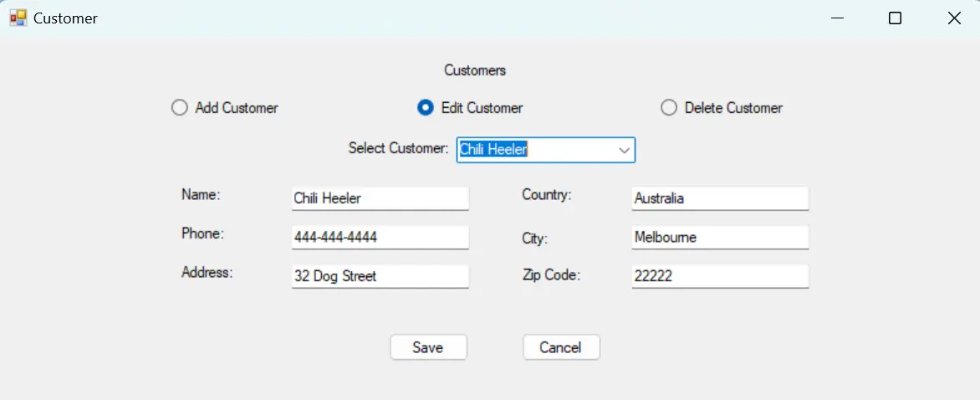The width and height of the screenshot is (980, 400).
Task: Click the Select Customer: label
Action: [399, 148]
